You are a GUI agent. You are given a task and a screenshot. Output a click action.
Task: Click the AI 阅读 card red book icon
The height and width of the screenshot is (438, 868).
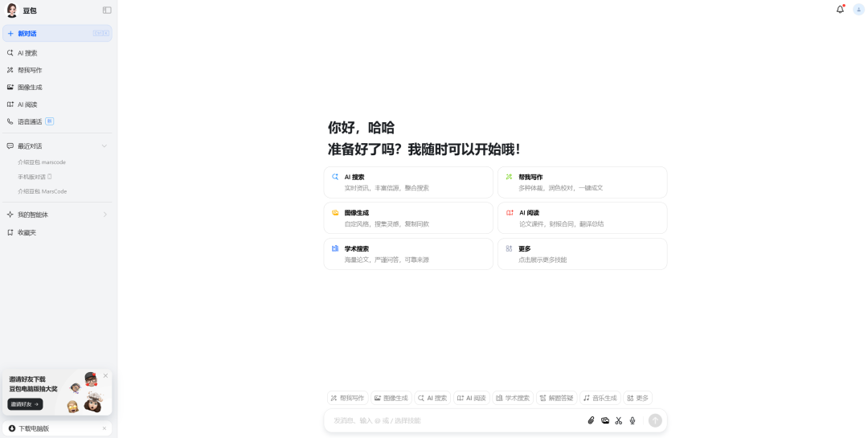510,213
